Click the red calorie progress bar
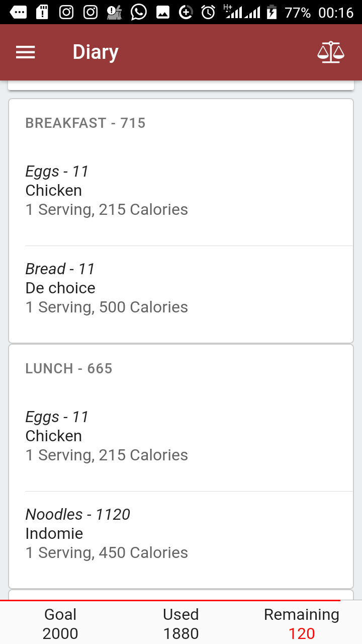Image resolution: width=362 pixels, height=644 pixels. [170, 601]
